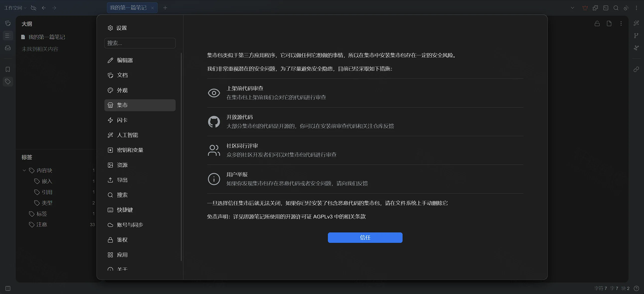The height and width of the screenshot is (294, 644).
Task: Open the 导出 export settings
Action: coord(140,180)
